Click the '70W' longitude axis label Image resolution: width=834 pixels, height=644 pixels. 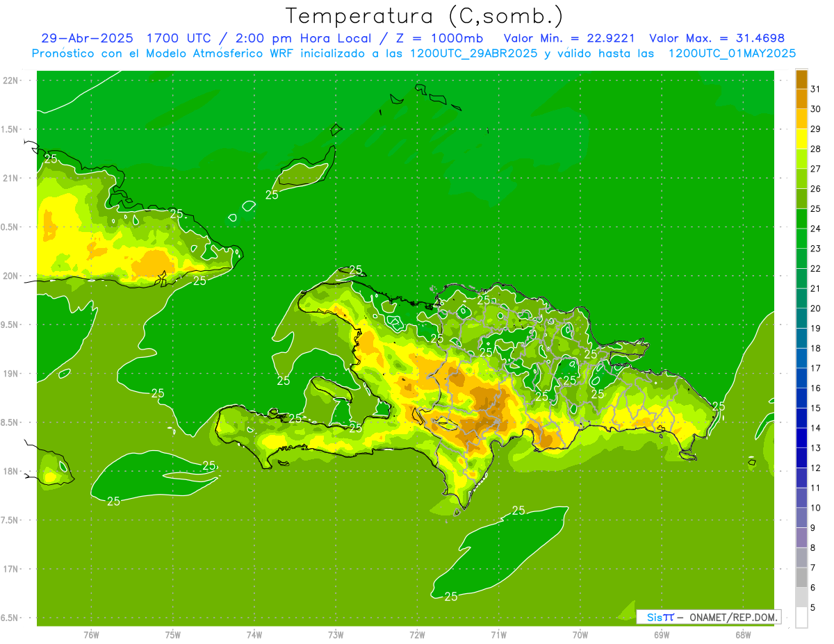[580, 635]
